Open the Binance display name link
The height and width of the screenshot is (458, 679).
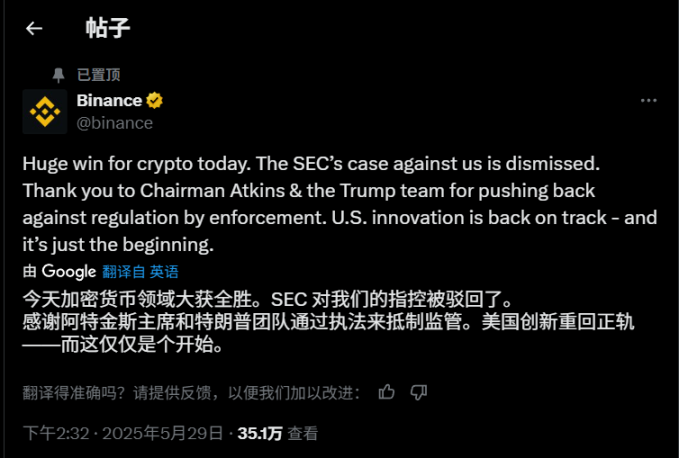[110, 101]
